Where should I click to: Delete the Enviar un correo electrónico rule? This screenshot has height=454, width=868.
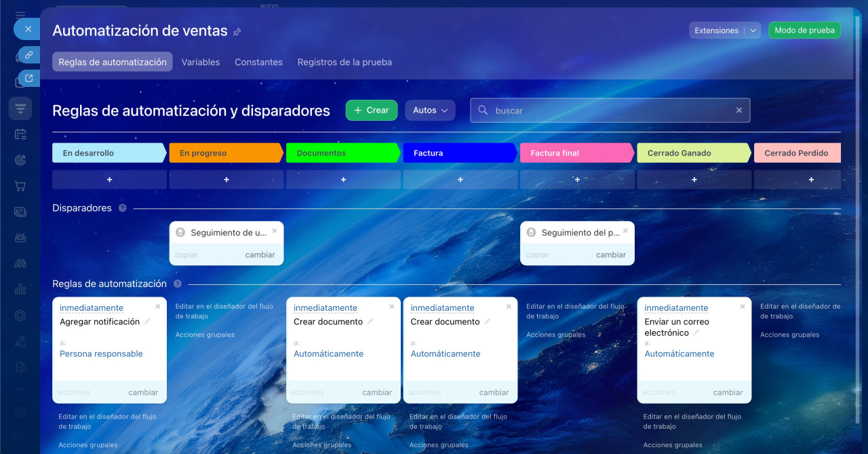point(743,307)
